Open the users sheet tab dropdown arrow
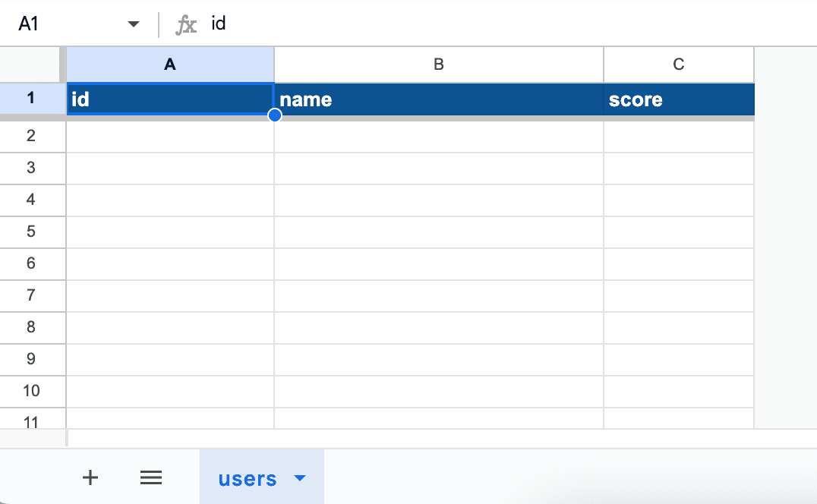 pyautogui.click(x=300, y=478)
